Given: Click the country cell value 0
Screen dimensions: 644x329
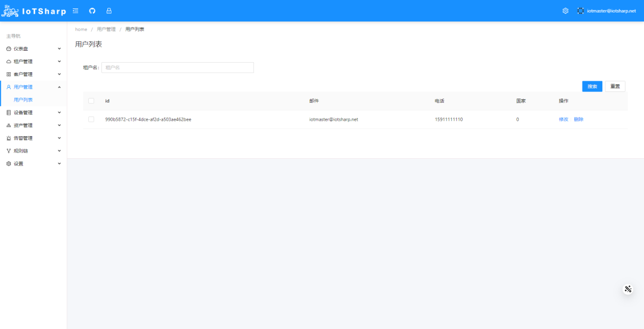Looking at the screenshot, I should [518, 119].
